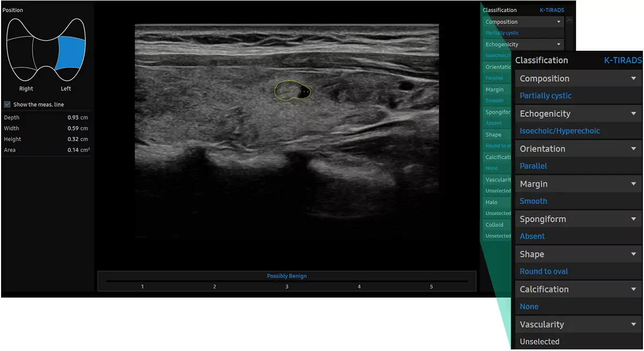Click the K-TIRADS link in enlarged panel
This screenshot has height=351, width=644.
pyautogui.click(x=623, y=60)
